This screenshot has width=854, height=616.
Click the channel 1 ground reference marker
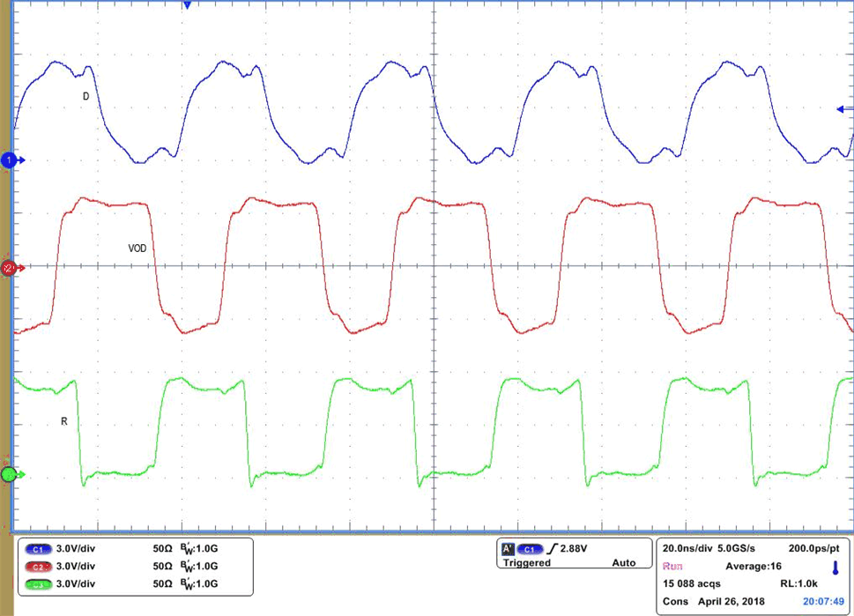7,160
